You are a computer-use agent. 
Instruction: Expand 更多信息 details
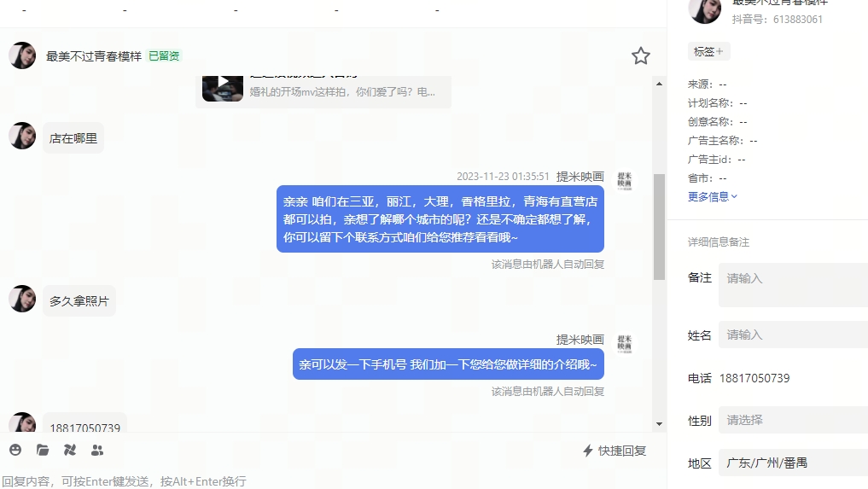pyautogui.click(x=713, y=196)
